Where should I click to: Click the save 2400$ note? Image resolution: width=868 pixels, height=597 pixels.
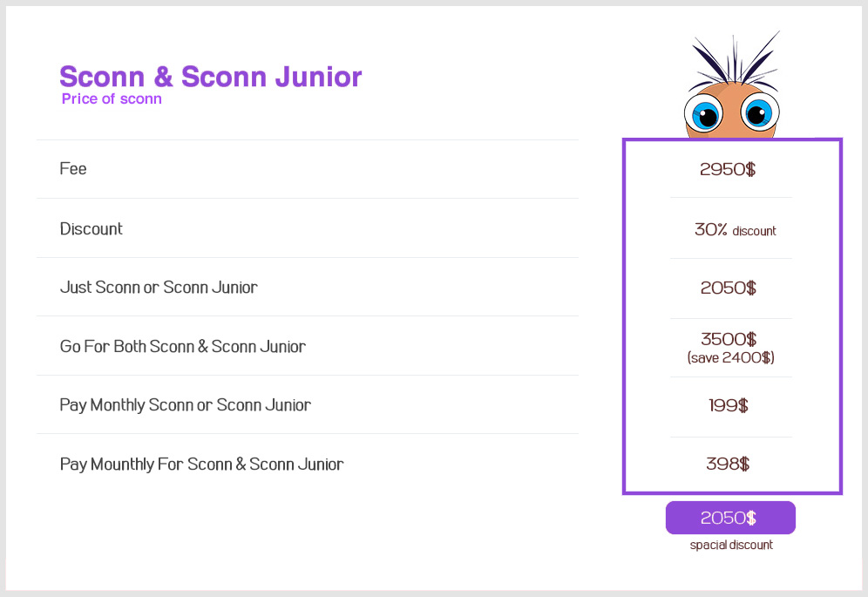tap(730, 357)
